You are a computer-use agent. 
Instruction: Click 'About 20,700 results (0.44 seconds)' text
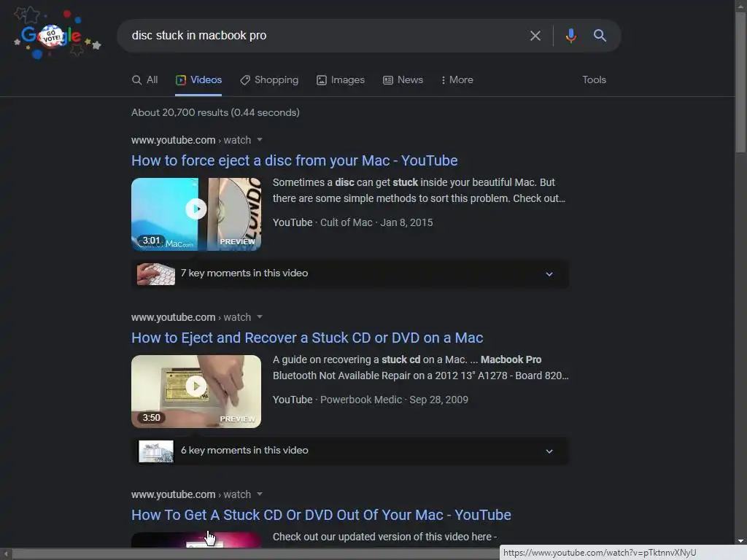(x=215, y=113)
